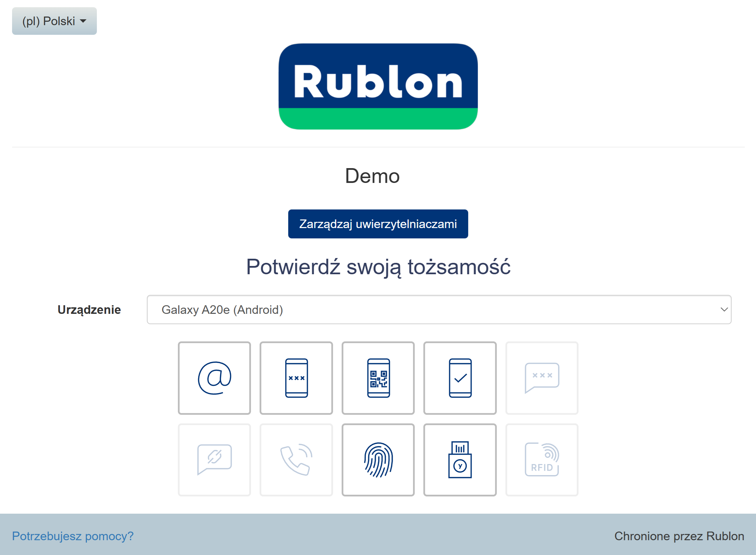
Task: Click the SMS link speech bubble icon
Action: click(x=214, y=460)
